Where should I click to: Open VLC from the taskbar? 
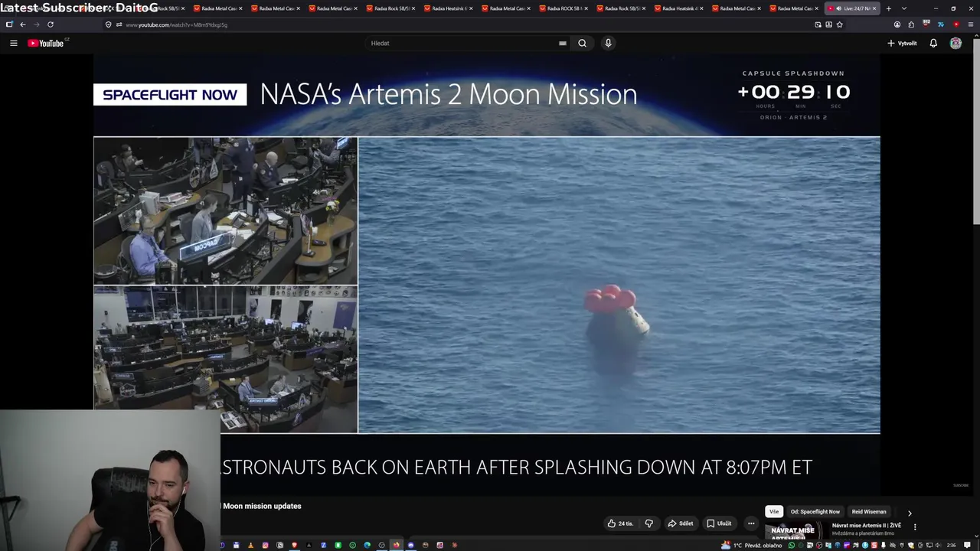pos(251,545)
